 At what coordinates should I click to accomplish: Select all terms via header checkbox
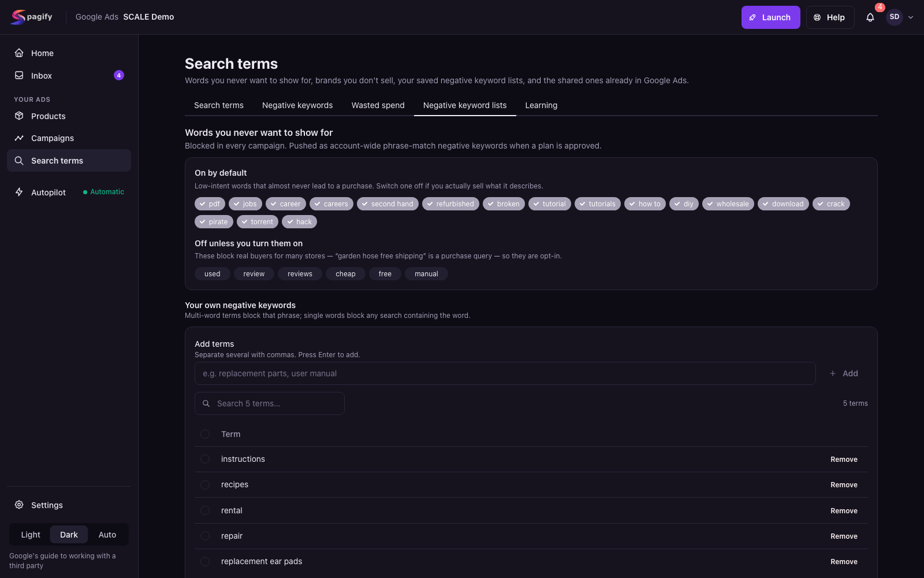pos(205,434)
